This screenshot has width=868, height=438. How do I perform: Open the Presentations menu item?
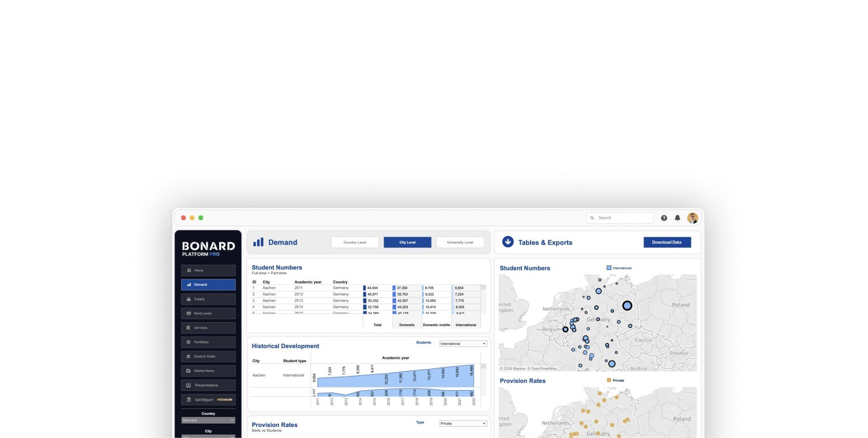coord(208,385)
